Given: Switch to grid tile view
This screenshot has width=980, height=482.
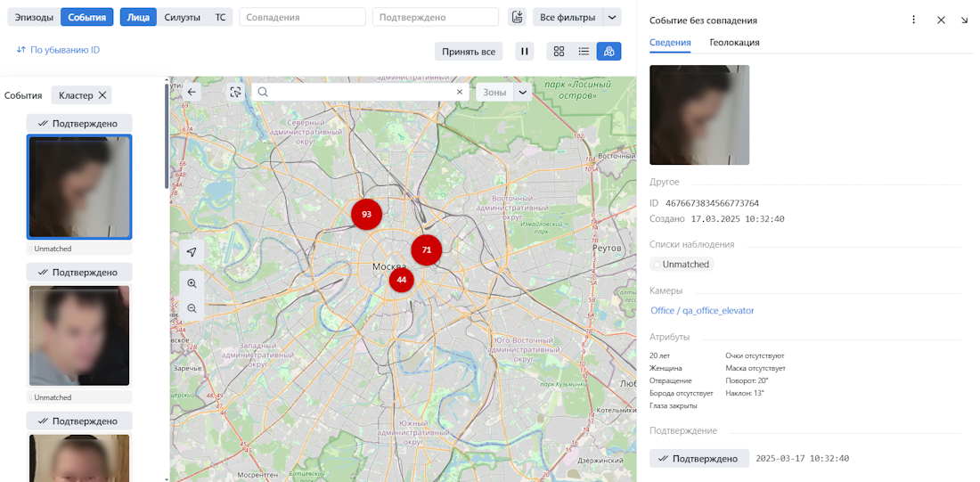Looking at the screenshot, I should pyautogui.click(x=559, y=52).
